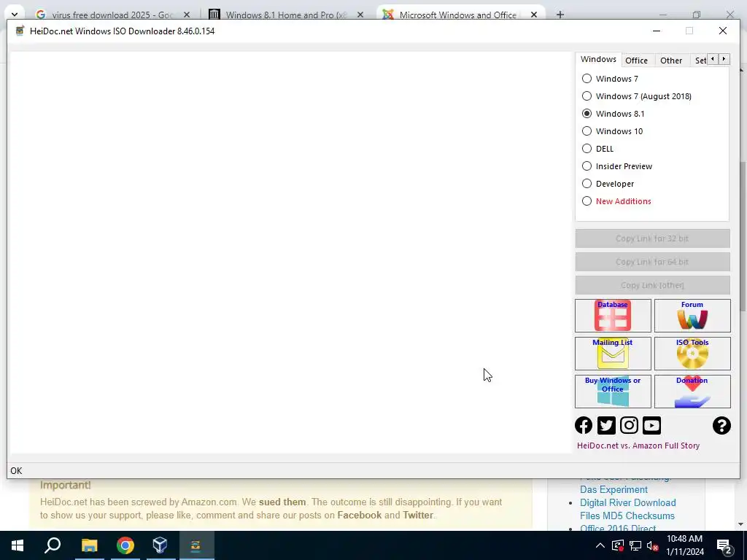Select the Developer radio button

point(587,183)
